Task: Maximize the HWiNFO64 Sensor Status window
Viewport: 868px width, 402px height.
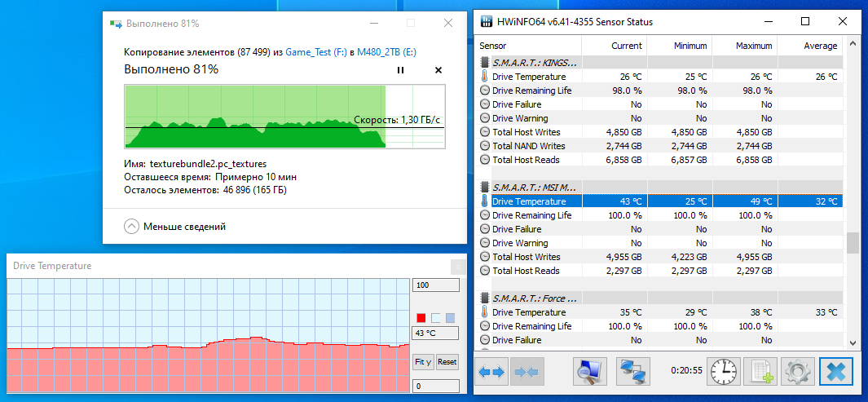Action: [x=805, y=21]
